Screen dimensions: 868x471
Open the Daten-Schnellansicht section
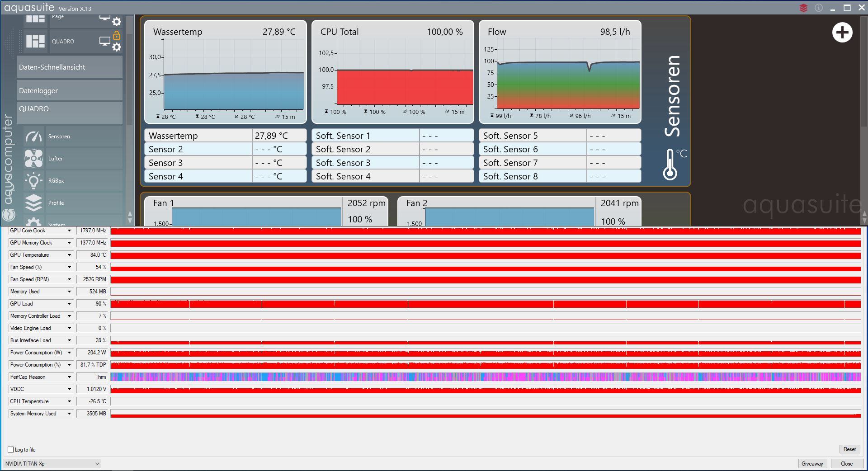coord(70,67)
